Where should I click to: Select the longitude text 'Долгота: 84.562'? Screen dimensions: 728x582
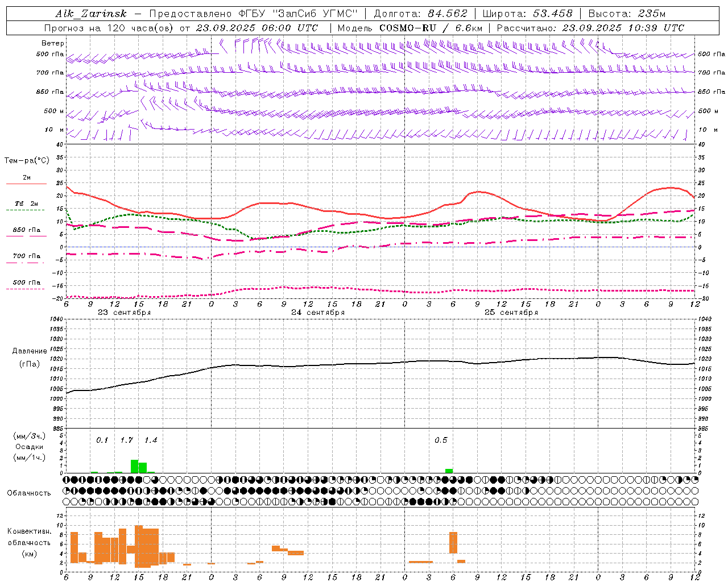(x=420, y=14)
